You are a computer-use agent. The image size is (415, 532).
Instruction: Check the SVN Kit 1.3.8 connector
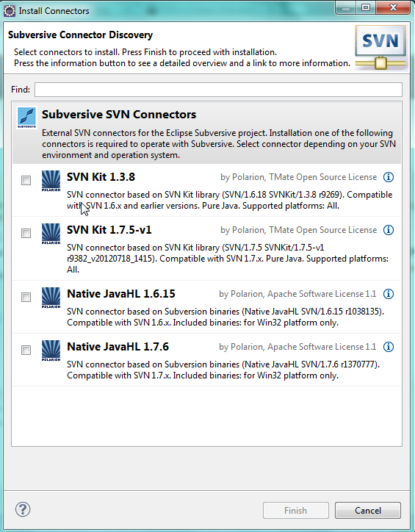click(26, 181)
